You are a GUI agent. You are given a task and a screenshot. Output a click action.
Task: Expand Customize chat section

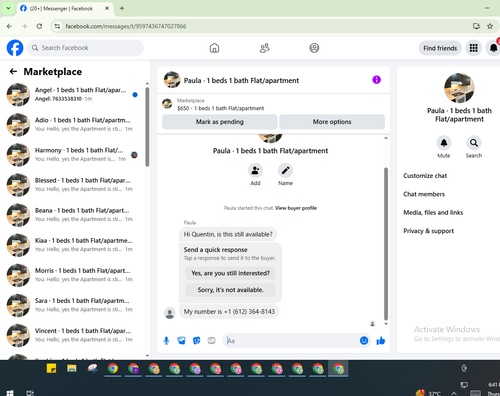coord(425,176)
